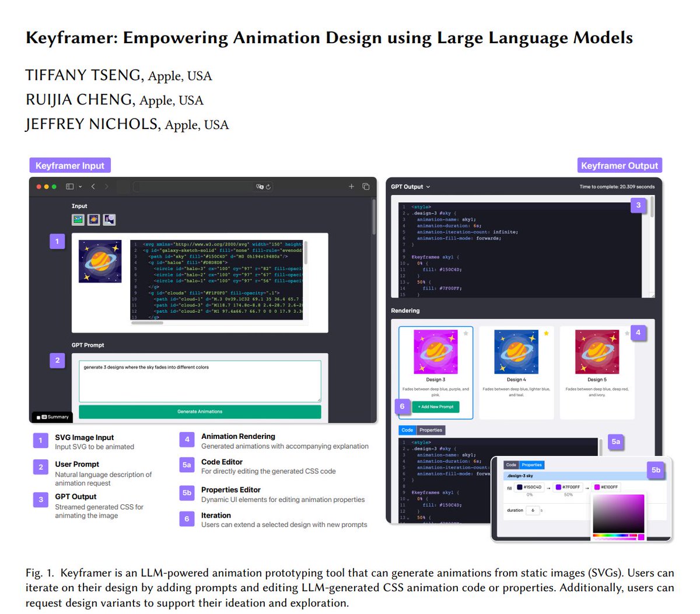This screenshot has width=700, height=614.
Task: Collapse line 13 fold arrow in GPT Output code
Action: click(x=408, y=282)
